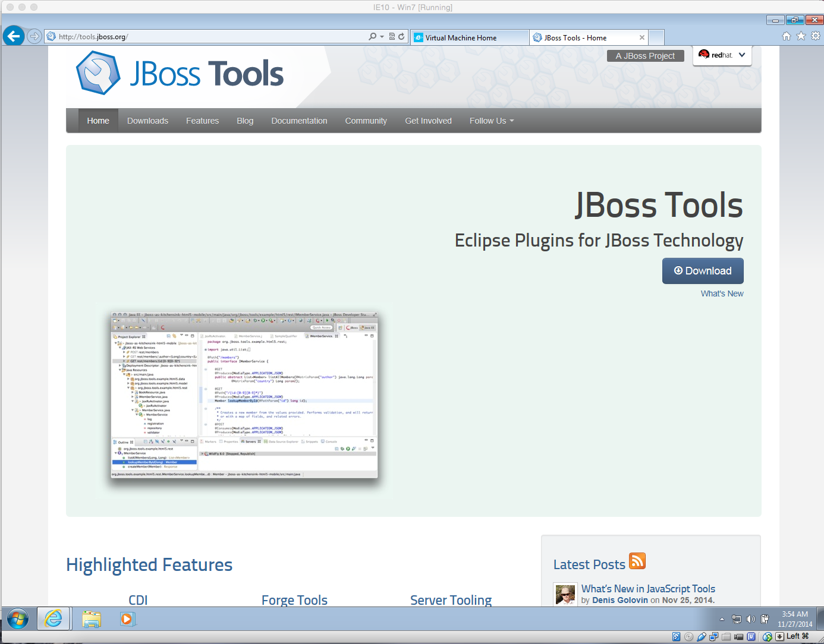Switch to the Virtual Machine Home tab
The width and height of the screenshot is (824, 644).
tap(470, 37)
